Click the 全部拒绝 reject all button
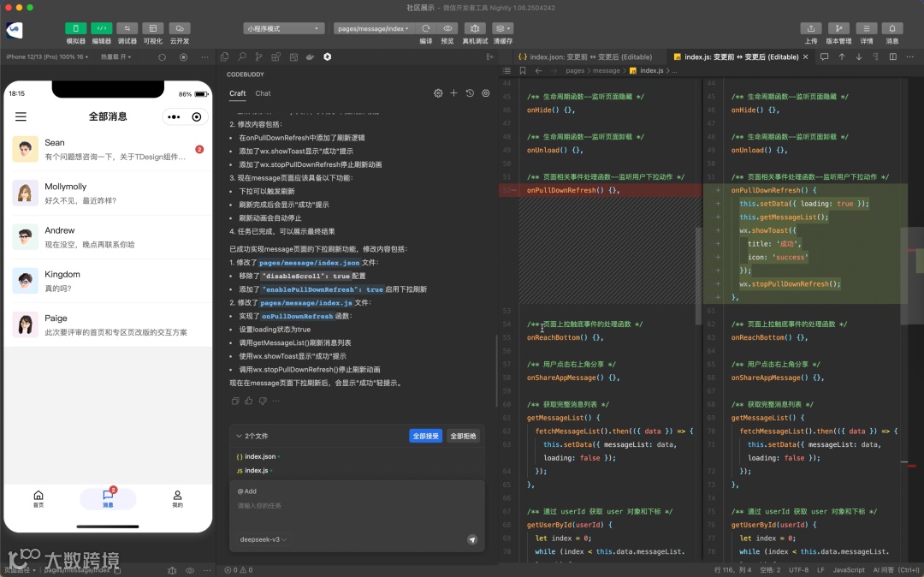Screen dimensions: 924x577 (463, 436)
